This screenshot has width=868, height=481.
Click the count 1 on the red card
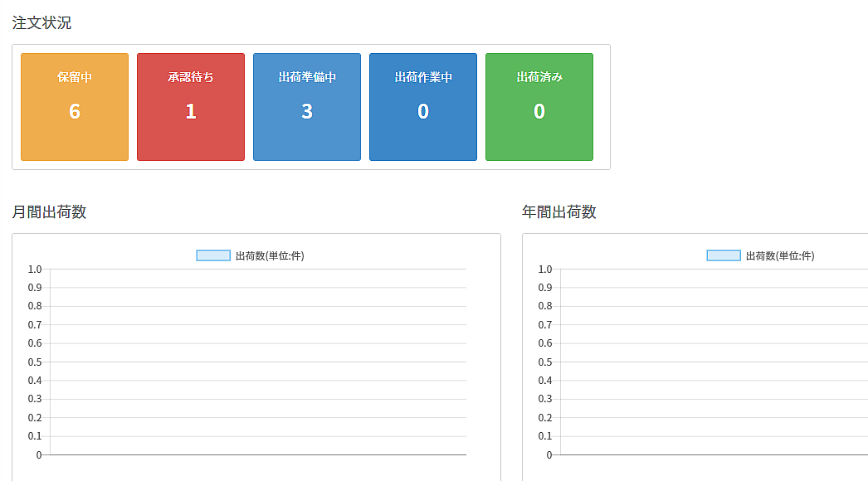(191, 111)
